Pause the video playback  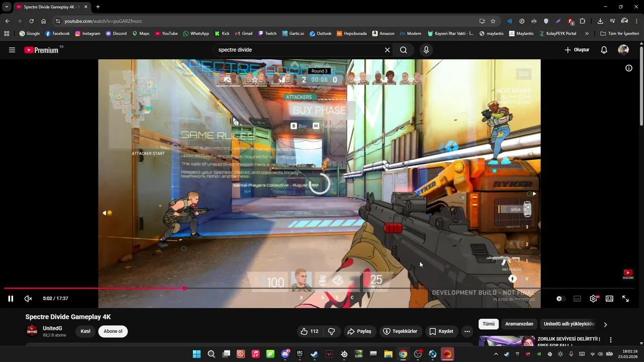(x=11, y=299)
